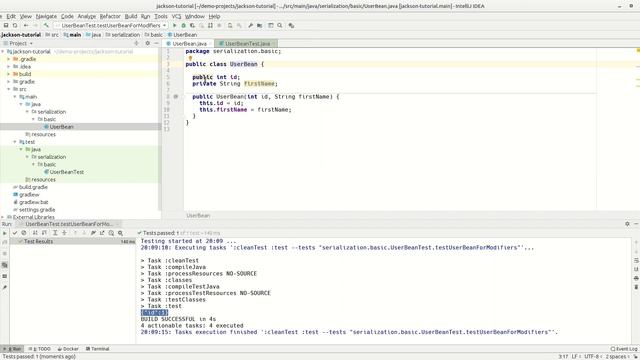The width and height of the screenshot is (640, 360).
Task: Open Run panel settings gear
Action: 627,224
